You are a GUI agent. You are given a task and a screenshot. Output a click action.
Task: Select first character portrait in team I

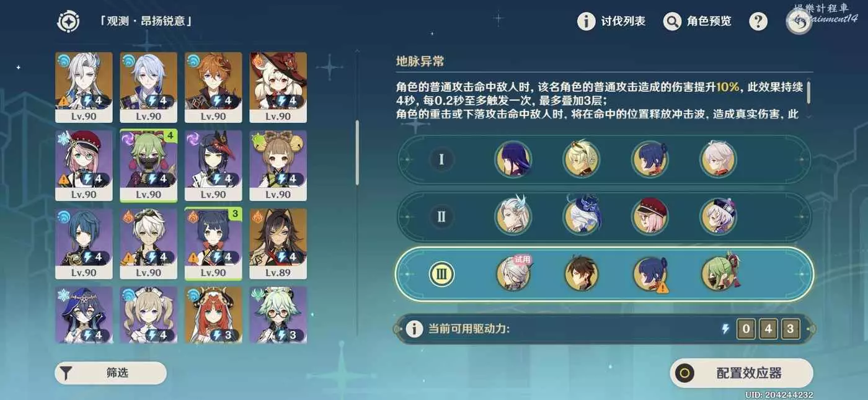tap(513, 159)
